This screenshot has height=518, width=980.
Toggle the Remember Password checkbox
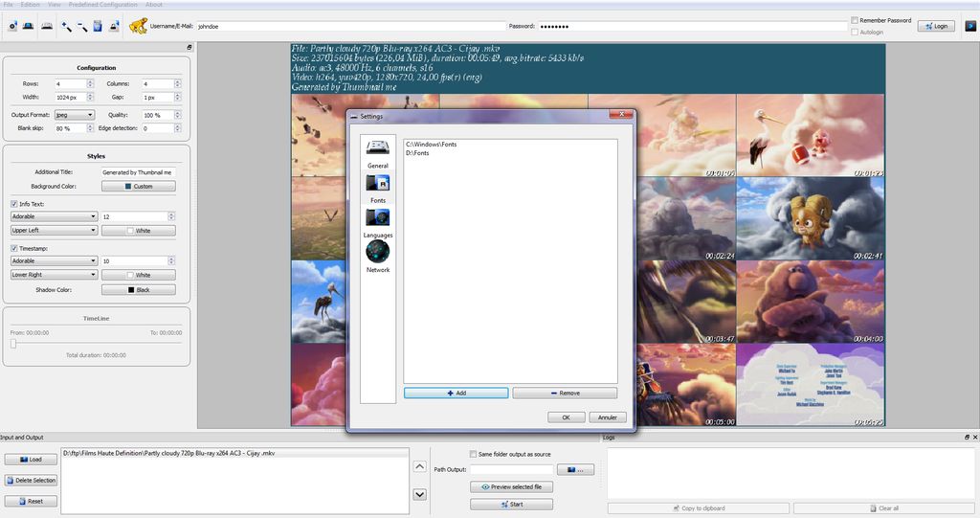pos(855,21)
